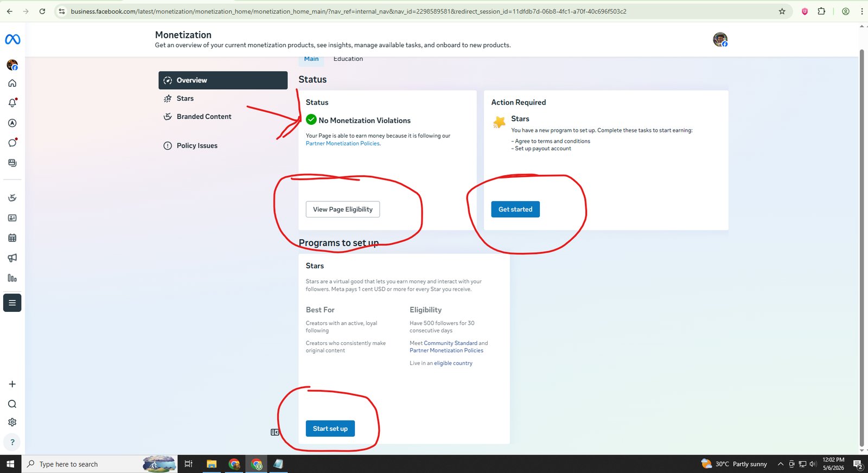Click the plus create icon in sidebar
This screenshot has width=868, height=473.
pos(12,384)
